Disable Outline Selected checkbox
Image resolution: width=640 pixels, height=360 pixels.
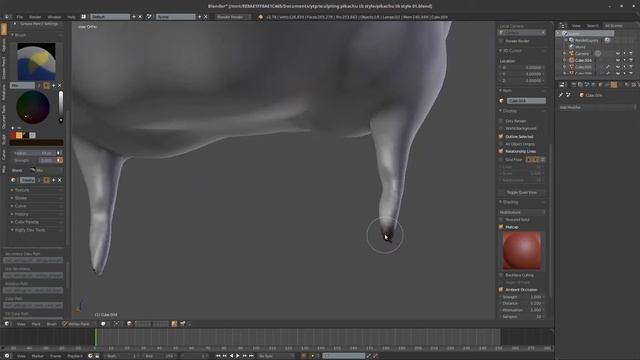(501, 136)
